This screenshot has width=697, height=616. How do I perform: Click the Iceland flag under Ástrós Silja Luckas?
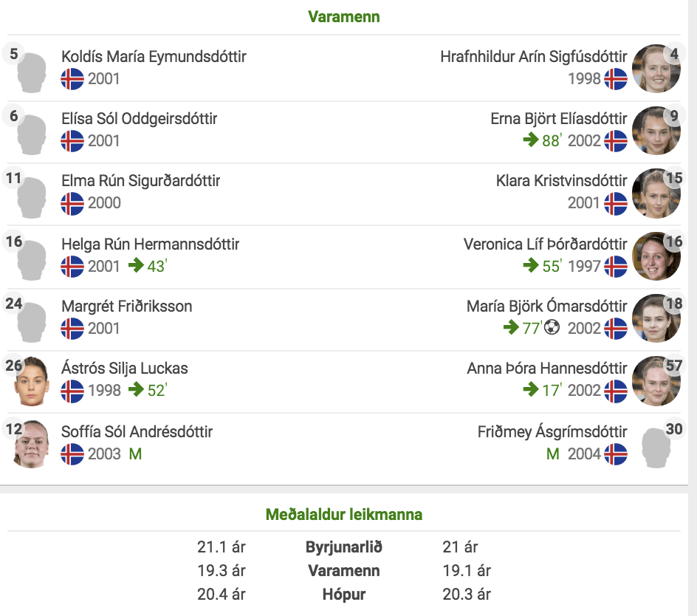tap(72, 391)
